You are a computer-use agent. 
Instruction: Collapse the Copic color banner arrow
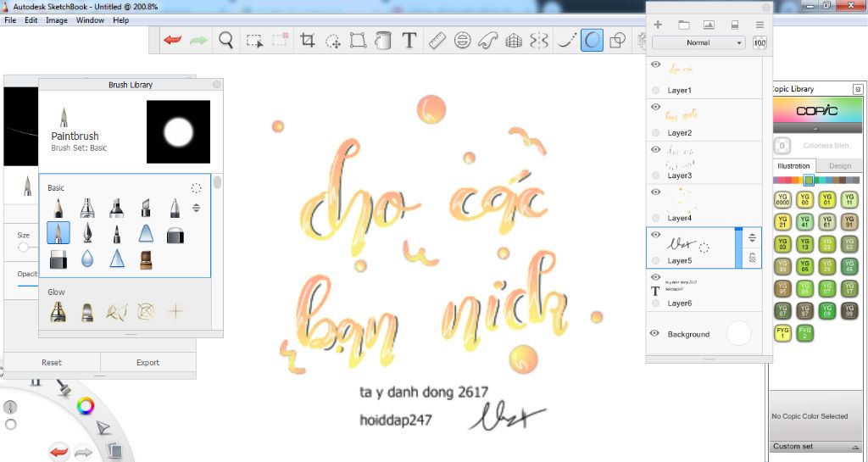[x=815, y=128]
